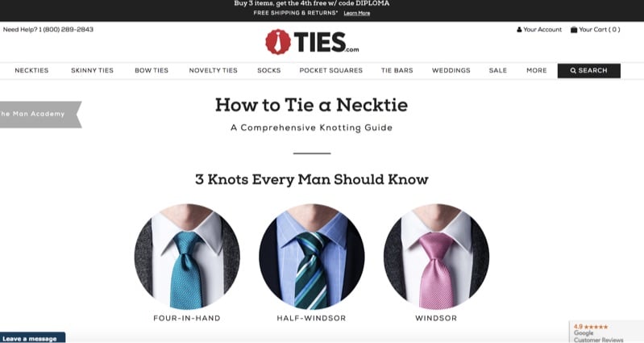The width and height of the screenshot is (644, 343).
Task: Open Pocket Squares category
Action: click(331, 70)
